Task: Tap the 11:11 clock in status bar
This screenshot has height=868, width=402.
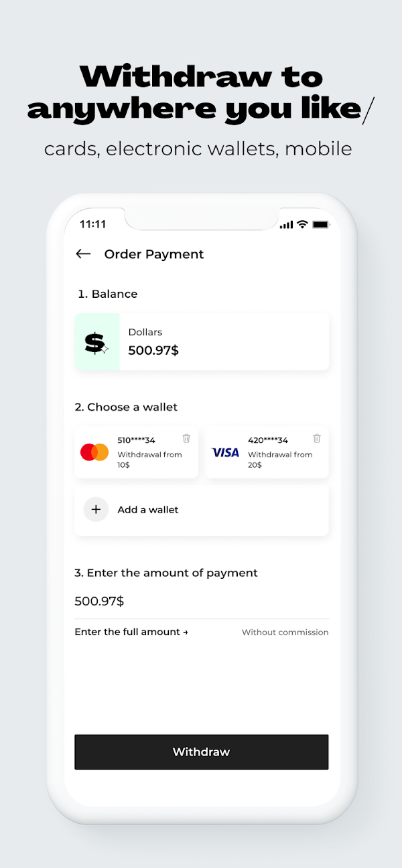Action: click(x=93, y=224)
